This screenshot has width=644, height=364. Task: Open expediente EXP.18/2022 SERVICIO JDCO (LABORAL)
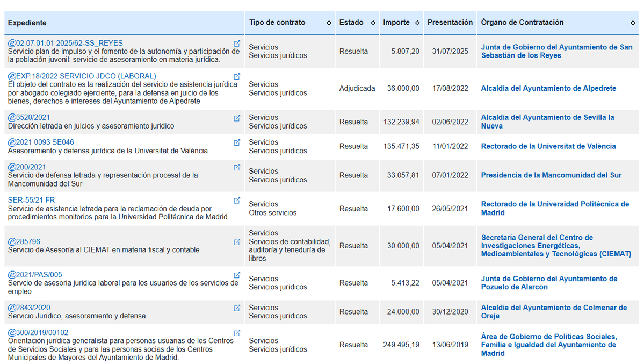pos(82,76)
